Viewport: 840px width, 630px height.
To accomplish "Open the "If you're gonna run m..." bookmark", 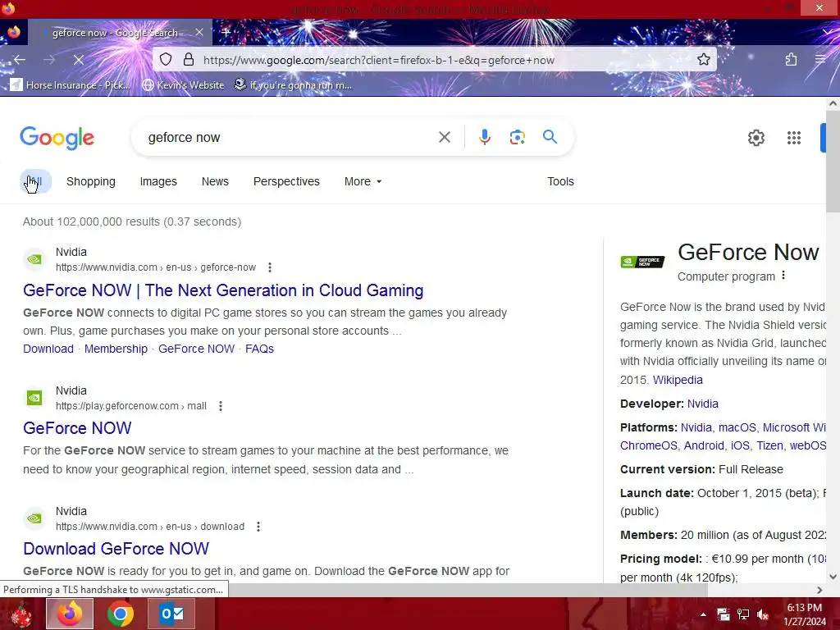I will [x=293, y=84].
